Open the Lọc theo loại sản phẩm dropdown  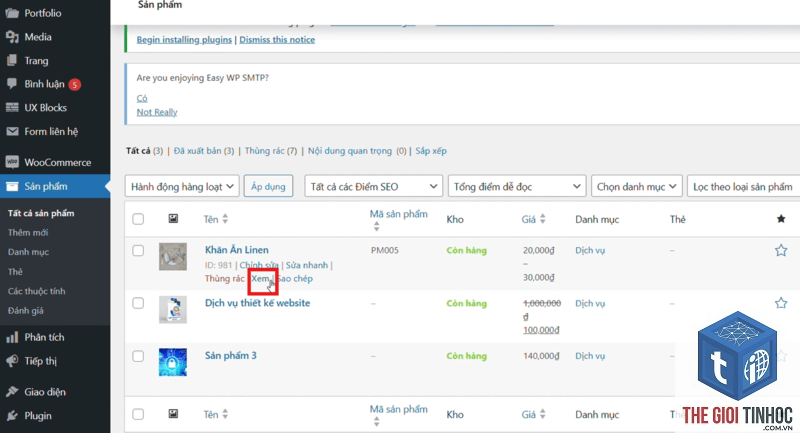(x=743, y=187)
